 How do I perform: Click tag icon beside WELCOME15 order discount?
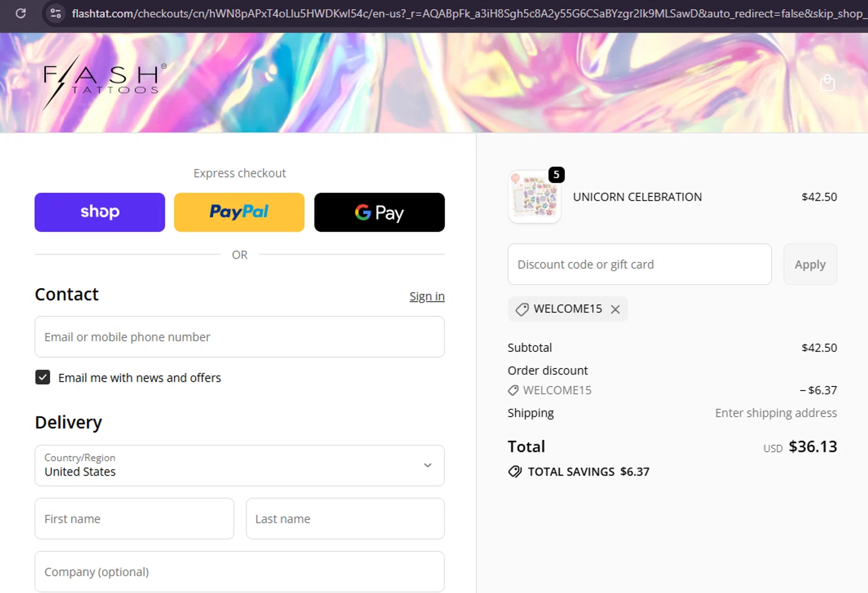pos(513,391)
